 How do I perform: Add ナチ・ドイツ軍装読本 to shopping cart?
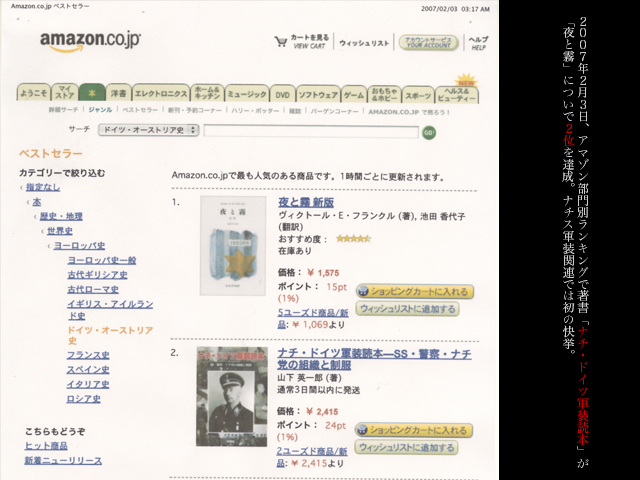click(414, 430)
